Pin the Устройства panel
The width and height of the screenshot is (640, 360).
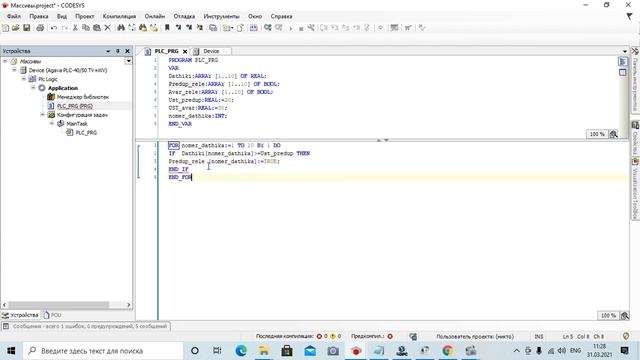point(118,51)
